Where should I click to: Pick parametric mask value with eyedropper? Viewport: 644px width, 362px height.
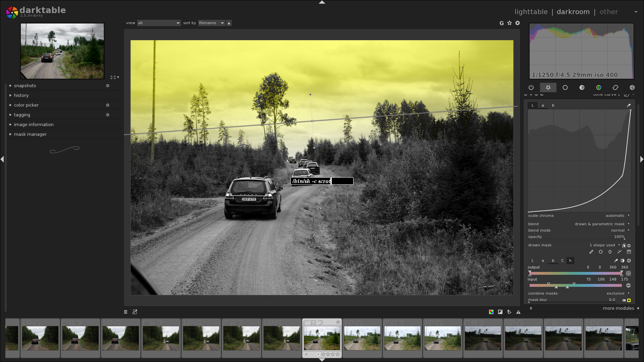(616, 260)
